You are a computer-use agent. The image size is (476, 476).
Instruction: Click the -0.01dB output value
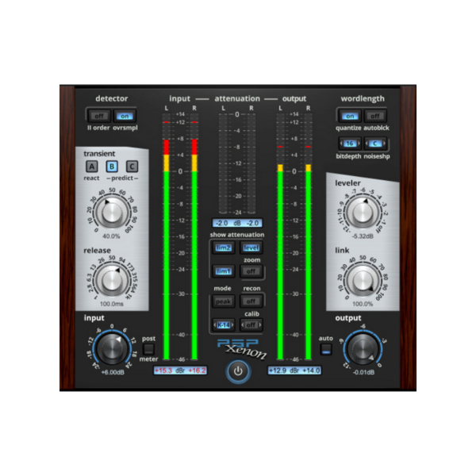363,372
